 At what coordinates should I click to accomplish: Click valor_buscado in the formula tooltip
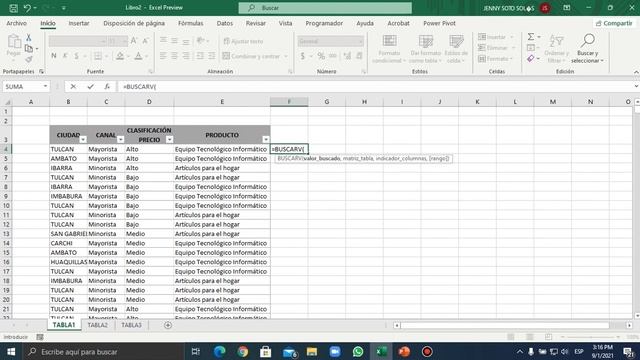[322, 158]
